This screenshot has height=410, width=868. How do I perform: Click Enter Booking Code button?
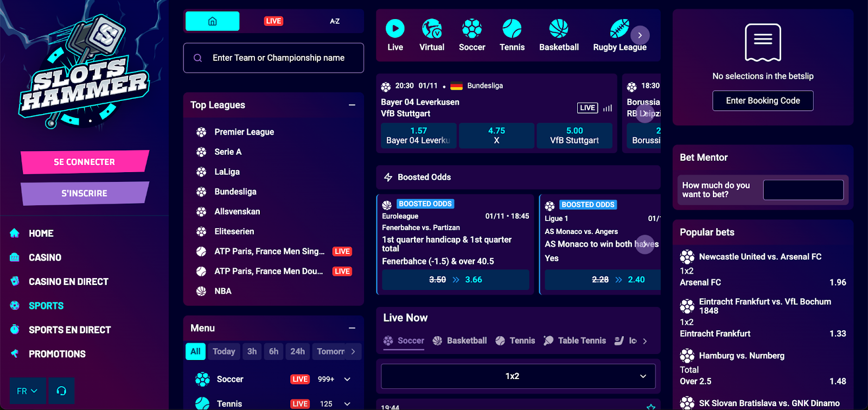(x=763, y=100)
